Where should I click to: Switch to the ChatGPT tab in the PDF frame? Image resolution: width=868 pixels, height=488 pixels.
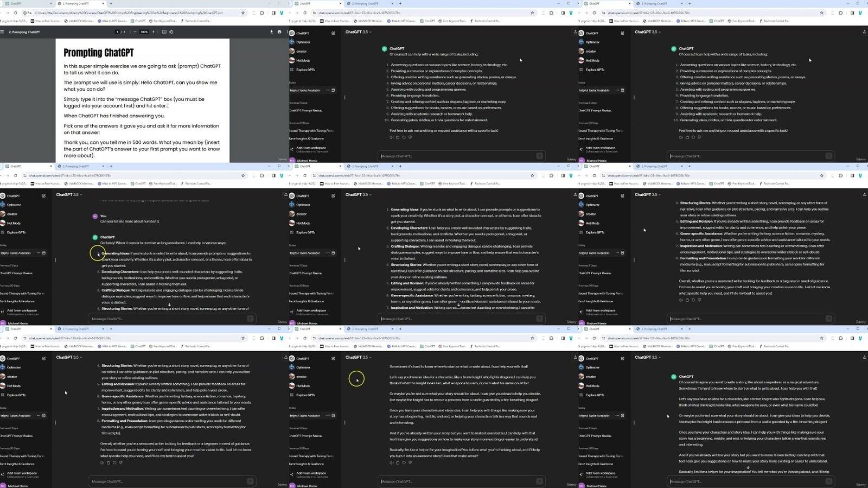tap(27, 4)
